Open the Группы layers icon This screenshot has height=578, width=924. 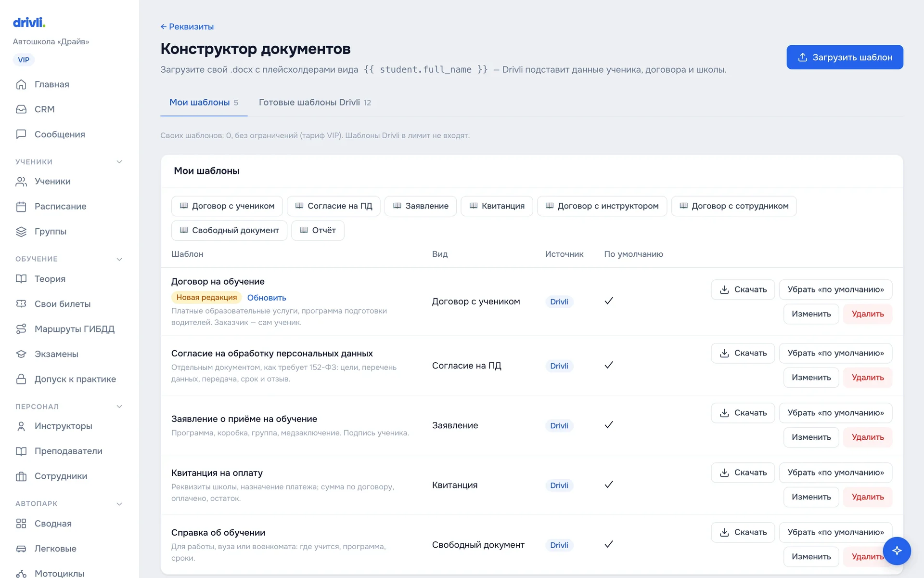coord(21,232)
